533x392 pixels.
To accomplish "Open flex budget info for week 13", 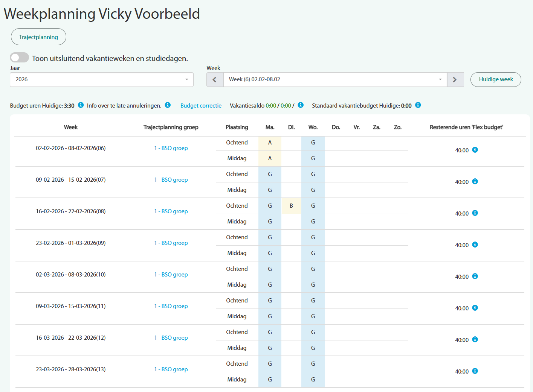I will [475, 371].
